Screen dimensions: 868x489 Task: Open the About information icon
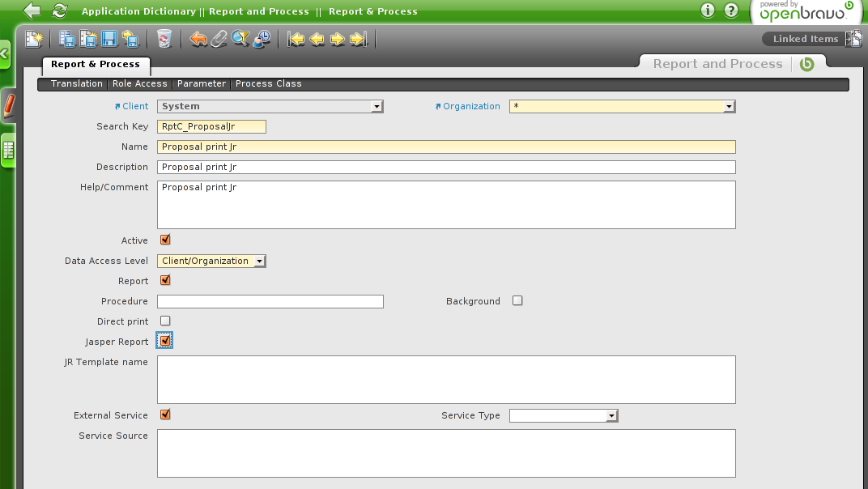[708, 11]
